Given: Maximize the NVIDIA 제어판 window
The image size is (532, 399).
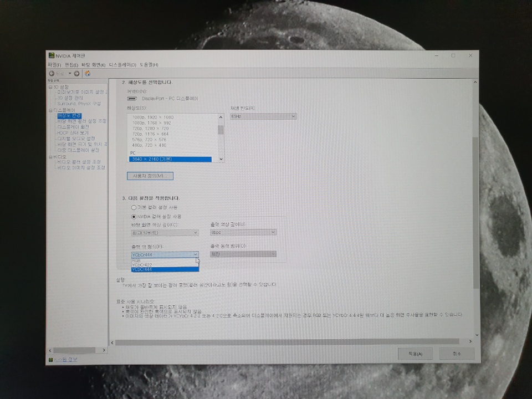Looking at the screenshot, I should (453, 55).
